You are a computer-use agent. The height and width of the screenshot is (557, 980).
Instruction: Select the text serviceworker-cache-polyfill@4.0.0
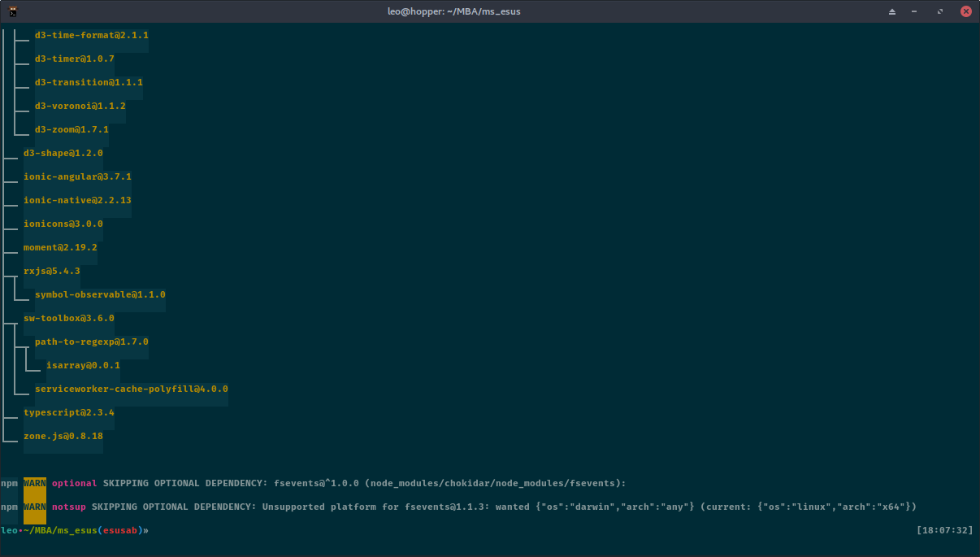pos(132,389)
